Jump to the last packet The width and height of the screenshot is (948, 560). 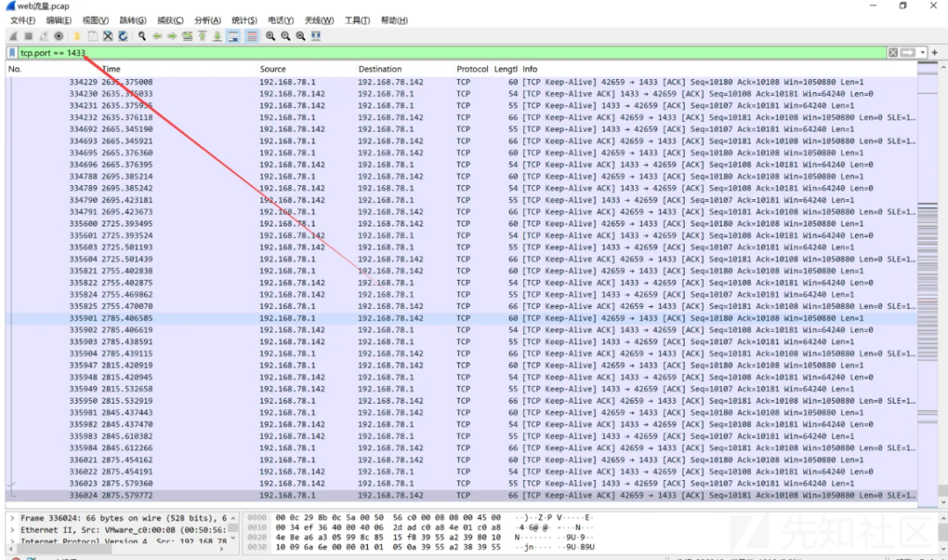click(x=218, y=36)
